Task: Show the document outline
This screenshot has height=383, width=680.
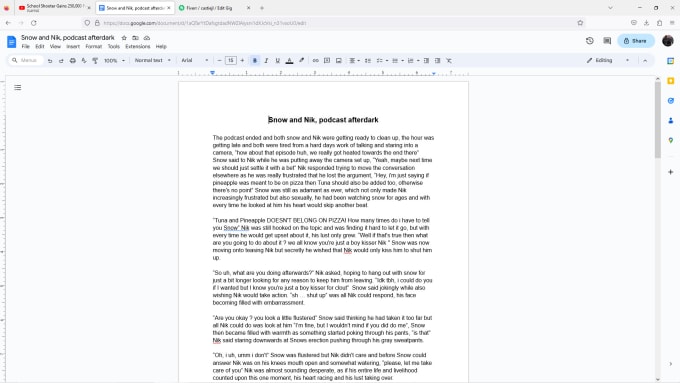Action: (x=17, y=88)
